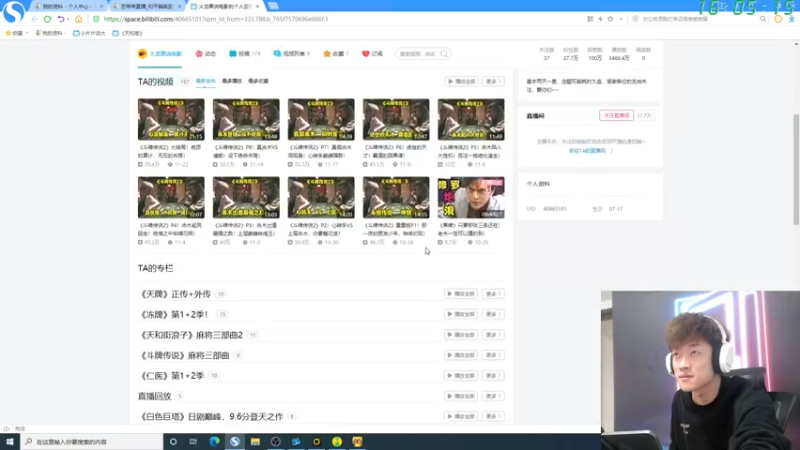Close the active Bilibili space tab
The image size is (800, 450).
click(257, 6)
